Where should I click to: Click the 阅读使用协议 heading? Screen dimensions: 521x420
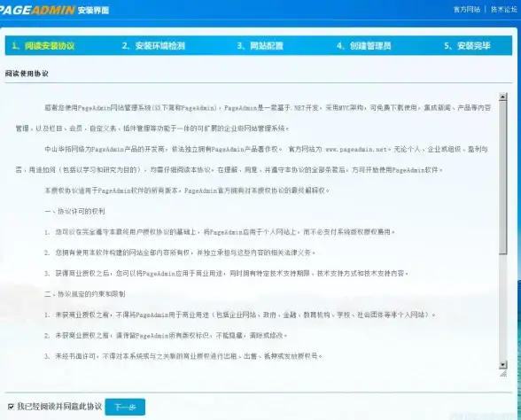pos(27,74)
